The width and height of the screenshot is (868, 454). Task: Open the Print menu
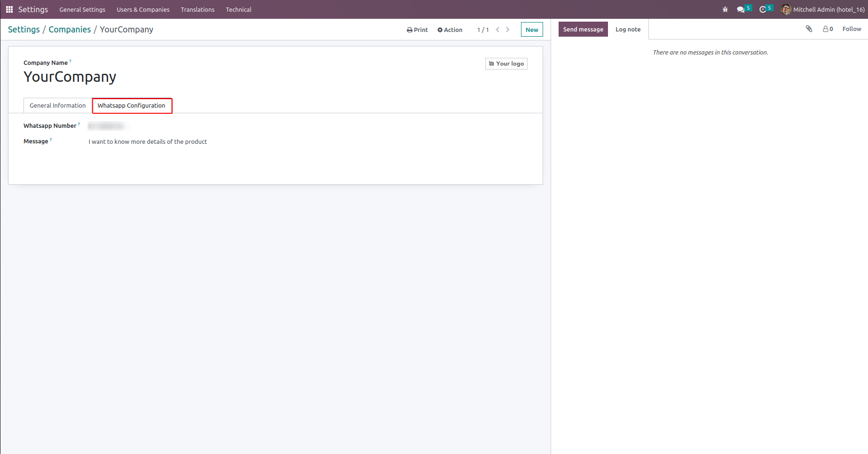[418, 30]
